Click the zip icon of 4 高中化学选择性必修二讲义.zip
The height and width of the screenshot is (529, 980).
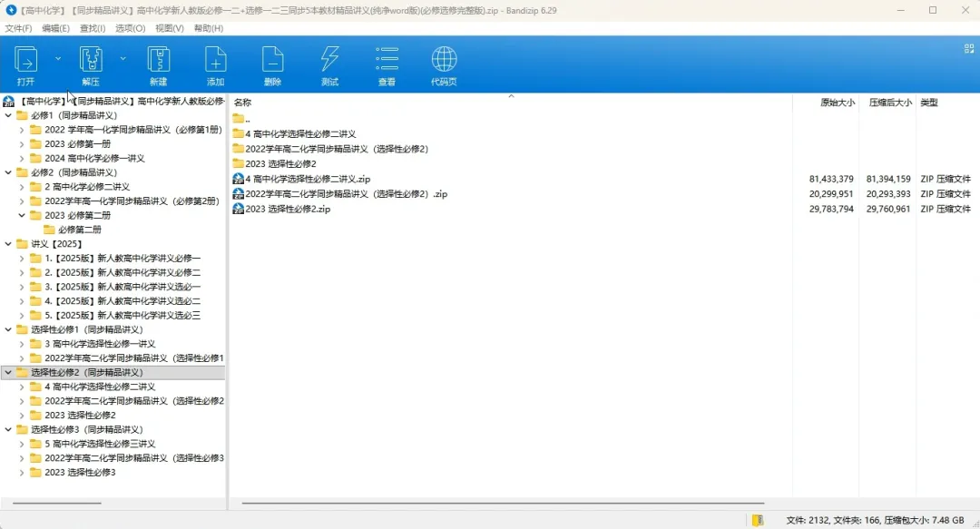click(x=238, y=179)
